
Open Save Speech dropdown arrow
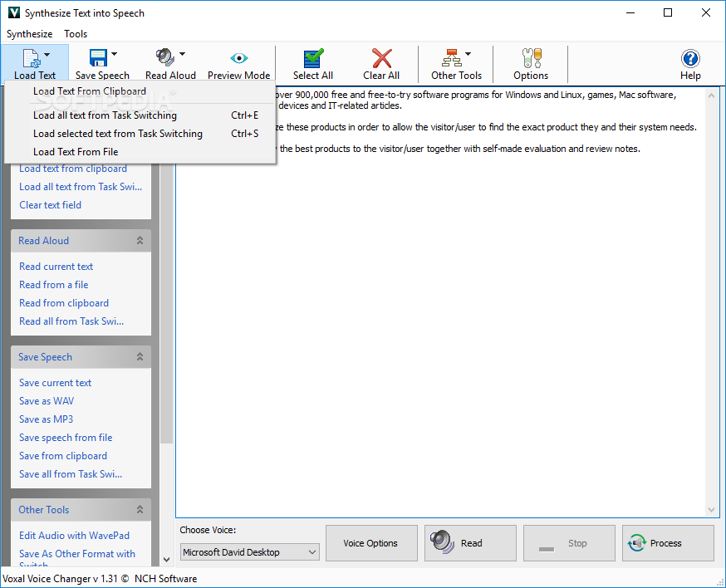coord(114,54)
